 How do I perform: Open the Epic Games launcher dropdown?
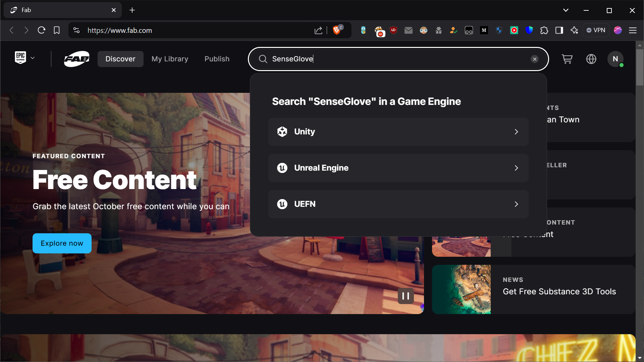pyautogui.click(x=25, y=58)
